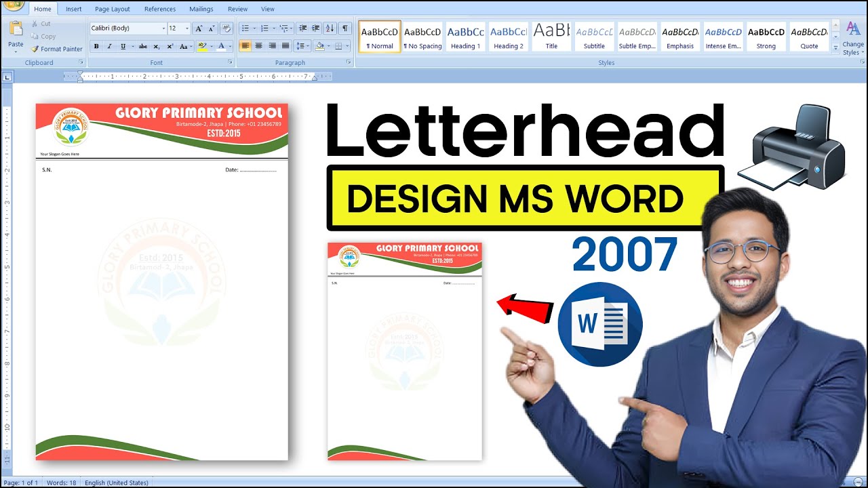Open the Review tab

click(237, 9)
